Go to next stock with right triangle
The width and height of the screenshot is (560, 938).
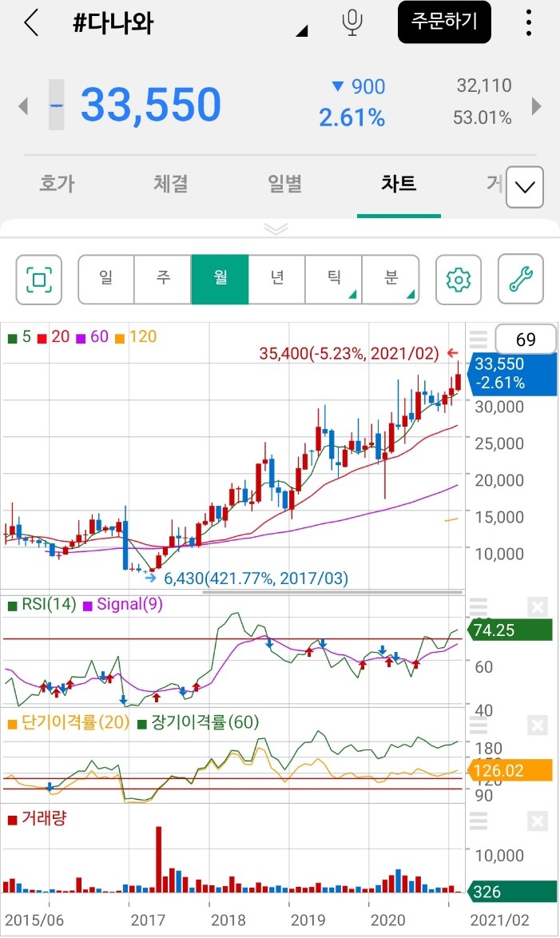[x=537, y=106]
